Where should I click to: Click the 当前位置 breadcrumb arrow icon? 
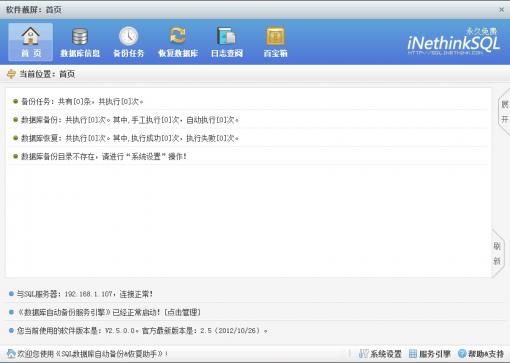[11, 74]
